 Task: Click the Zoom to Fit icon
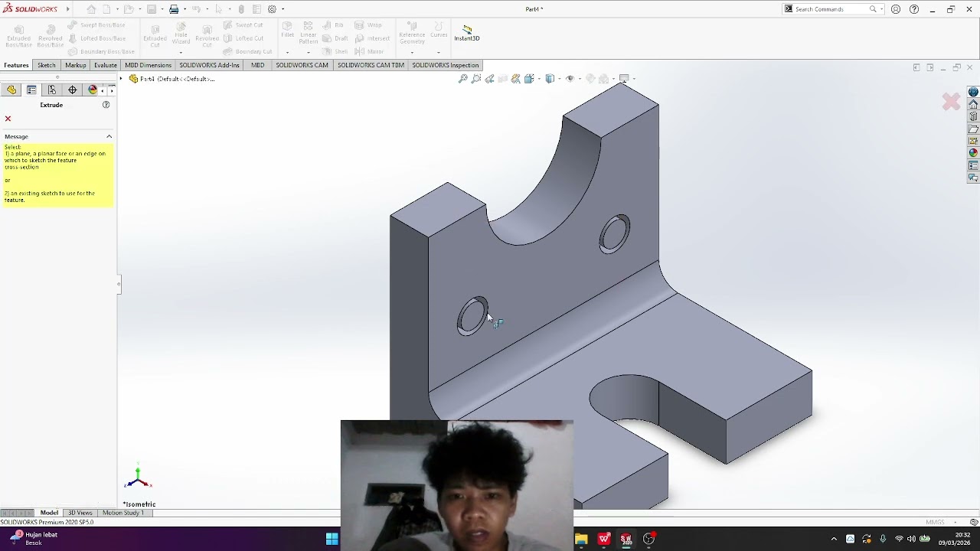462,78
